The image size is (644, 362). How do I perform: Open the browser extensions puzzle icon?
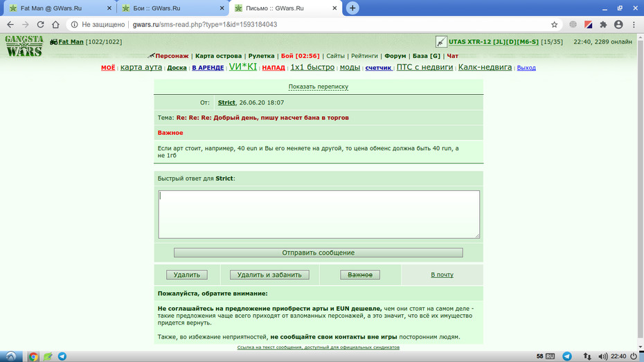pyautogui.click(x=603, y=25)
